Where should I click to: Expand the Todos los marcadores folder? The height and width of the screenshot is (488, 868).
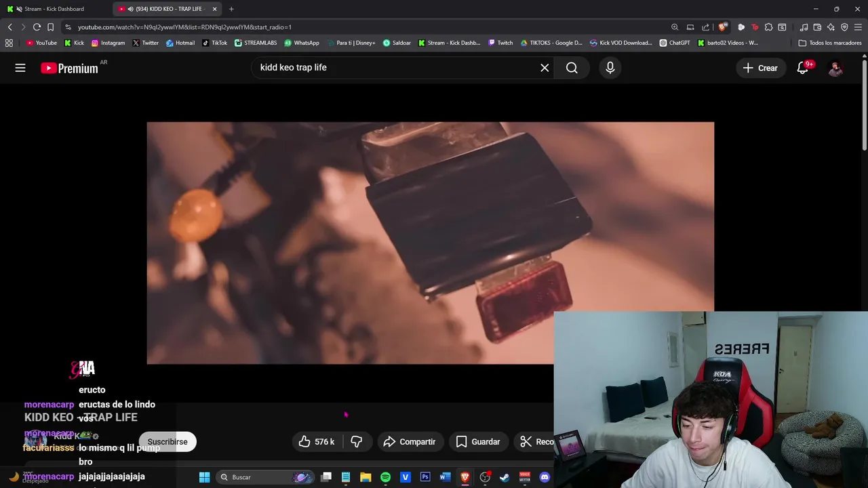click(x=830, y=43)
